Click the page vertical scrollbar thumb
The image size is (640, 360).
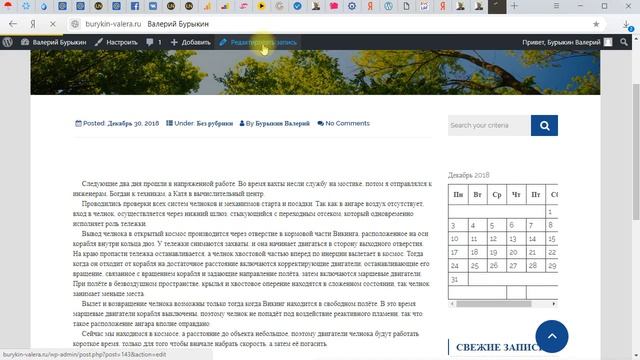point(636,152)
